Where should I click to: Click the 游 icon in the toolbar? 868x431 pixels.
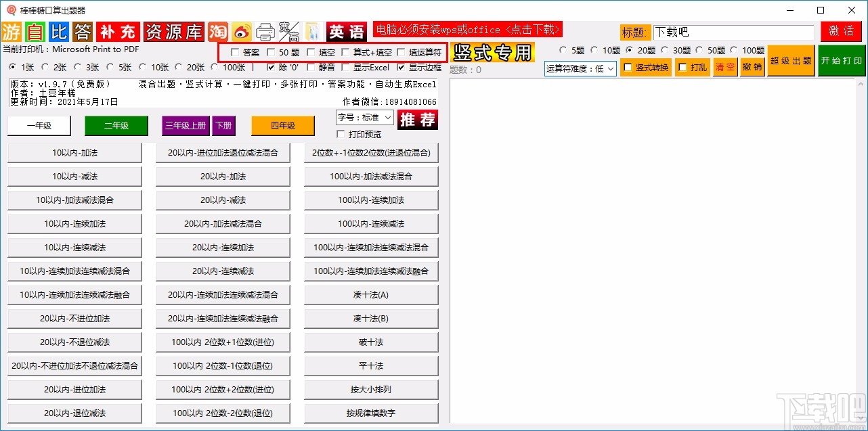click(11, 30)
